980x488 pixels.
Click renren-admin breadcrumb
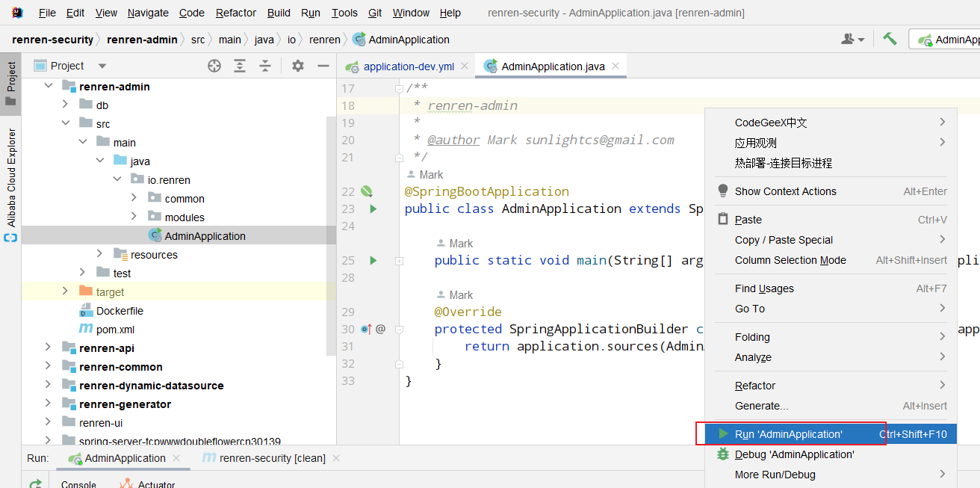pos(142,40)
